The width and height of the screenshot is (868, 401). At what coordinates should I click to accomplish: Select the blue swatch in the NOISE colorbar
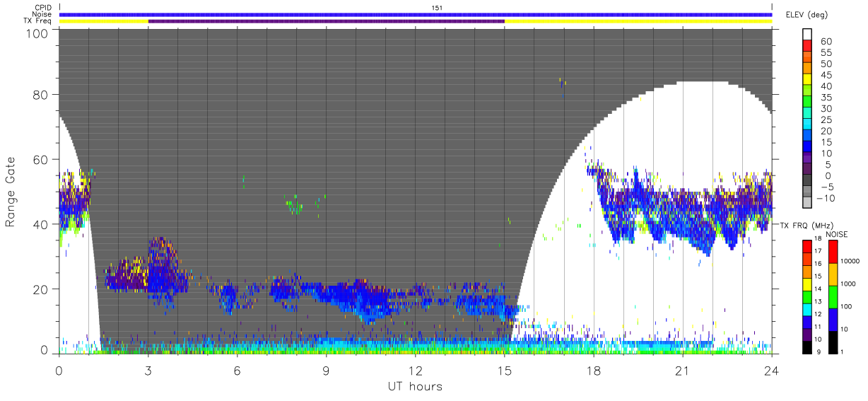(833, 320)
